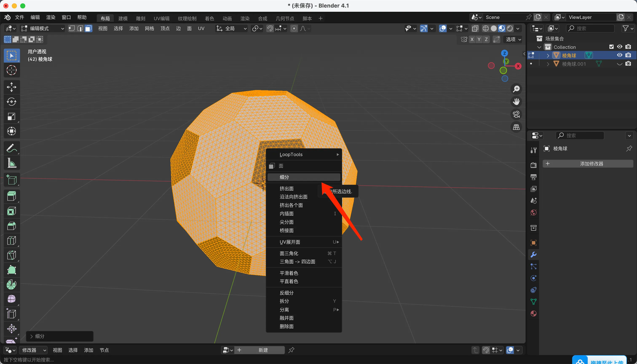
Task: Choose 挤出面 in context menu
Action: [286, 189]
